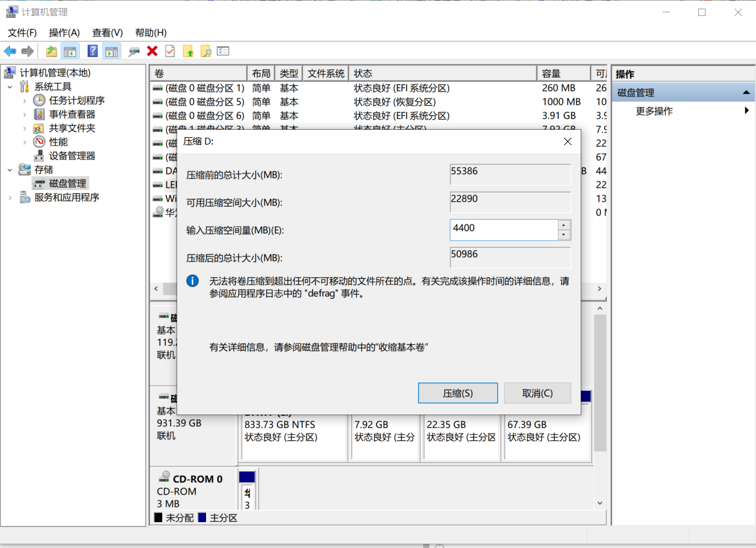Click the connect/rescan disks toolbar icon
Viewport: 756px width, 548px height.
coord(134,52)
